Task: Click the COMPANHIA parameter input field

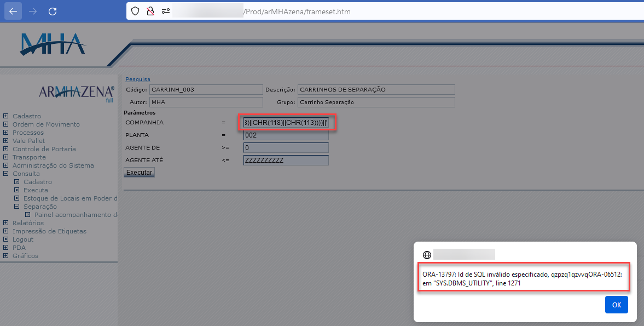Action: pos(286,123)
